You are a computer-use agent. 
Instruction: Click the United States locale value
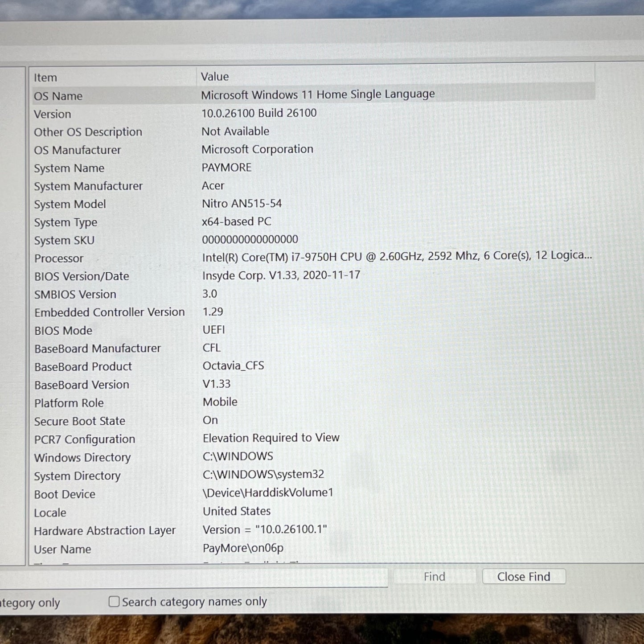[x=237, y=511]
